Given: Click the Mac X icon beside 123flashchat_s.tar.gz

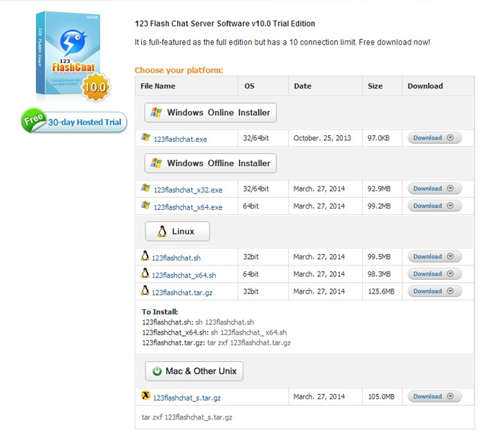Looking at the screenshot, I should [146, 396].
